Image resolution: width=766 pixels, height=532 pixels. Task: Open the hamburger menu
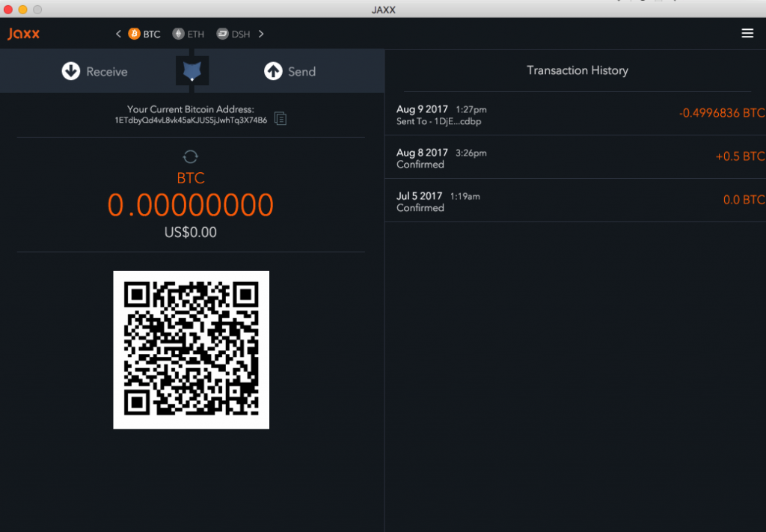747,33
